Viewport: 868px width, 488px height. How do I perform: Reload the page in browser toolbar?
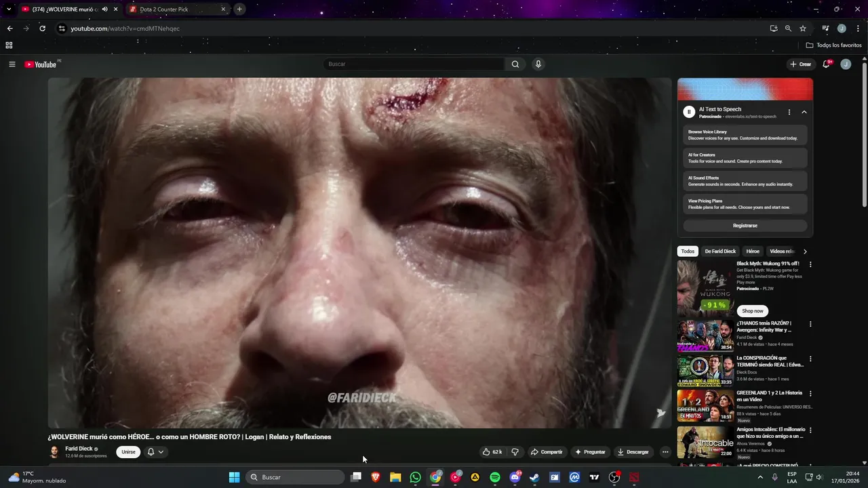pos(42,28)
